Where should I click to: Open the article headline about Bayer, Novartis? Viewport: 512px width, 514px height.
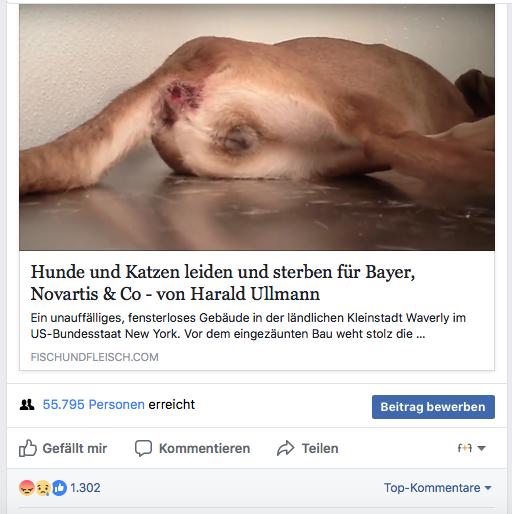coord(223,283)
